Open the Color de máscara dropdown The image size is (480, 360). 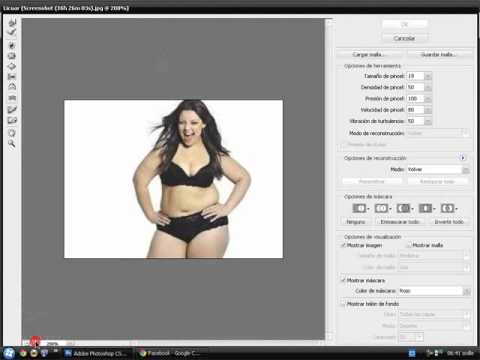pyautogui.click(x=435, y=291)
